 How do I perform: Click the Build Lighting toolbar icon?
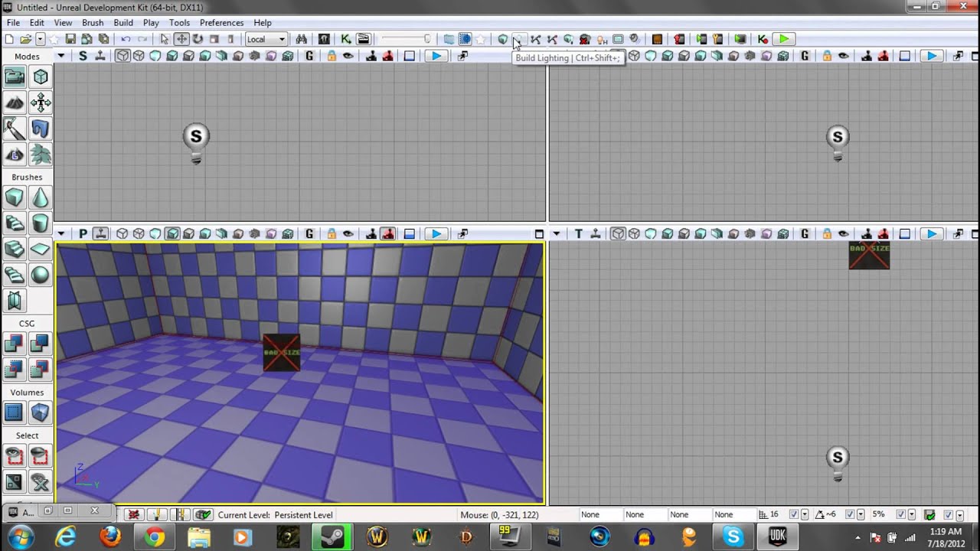point(519,39)
